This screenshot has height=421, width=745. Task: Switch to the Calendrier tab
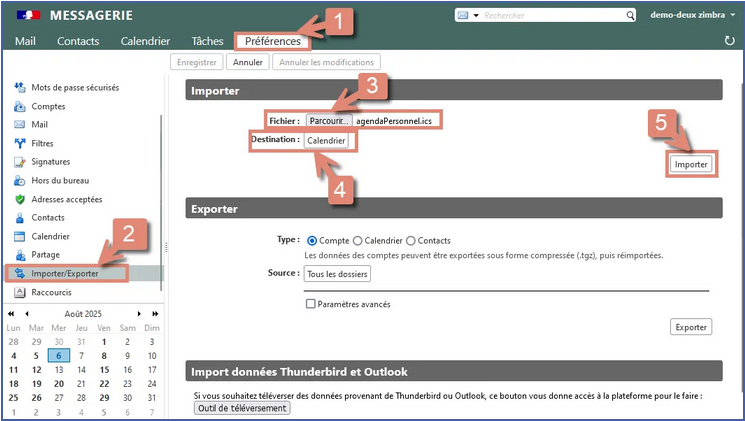pos(145,41)
